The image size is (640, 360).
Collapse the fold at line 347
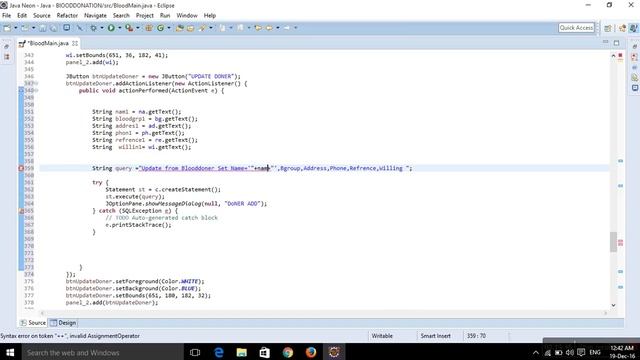(36, 83)
